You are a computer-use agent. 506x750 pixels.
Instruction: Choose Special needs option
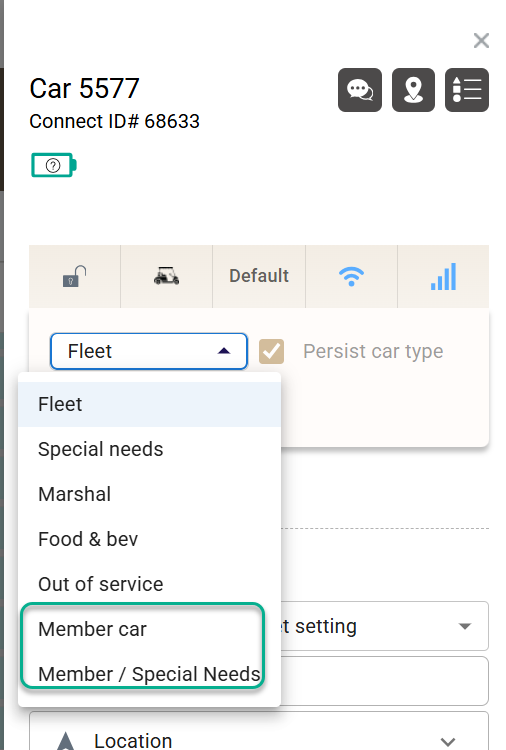pyautogui.click(x=149, y=449)
